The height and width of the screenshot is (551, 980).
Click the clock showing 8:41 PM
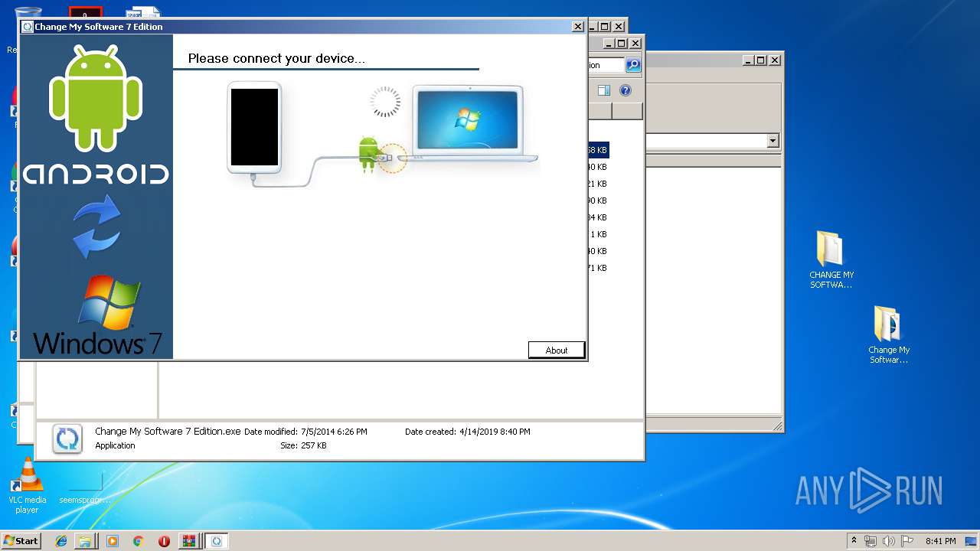click(x=940, y=541)
